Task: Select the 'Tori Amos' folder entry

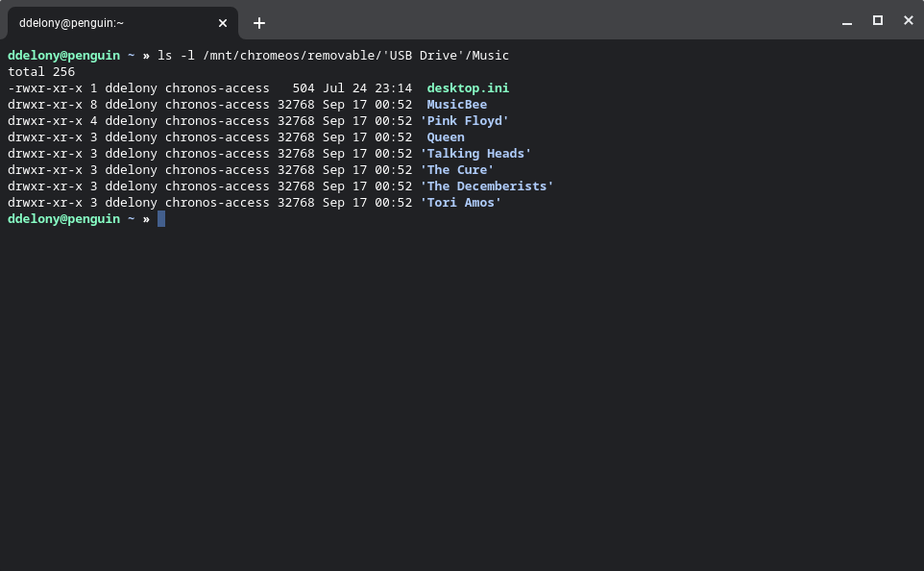Action: (460, 202)
